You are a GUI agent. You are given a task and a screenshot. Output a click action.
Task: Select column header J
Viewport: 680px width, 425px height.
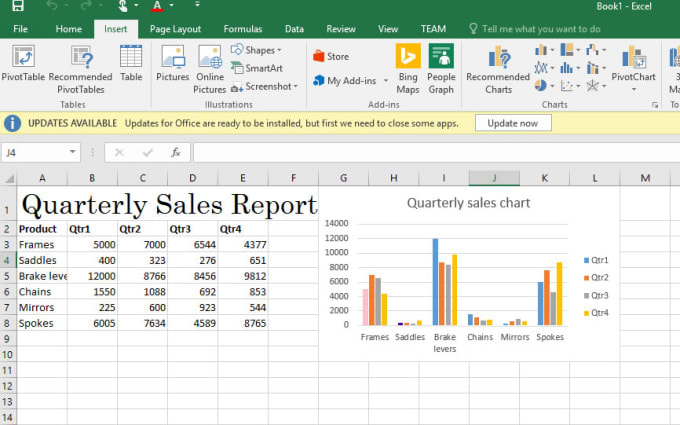[494, 178]
